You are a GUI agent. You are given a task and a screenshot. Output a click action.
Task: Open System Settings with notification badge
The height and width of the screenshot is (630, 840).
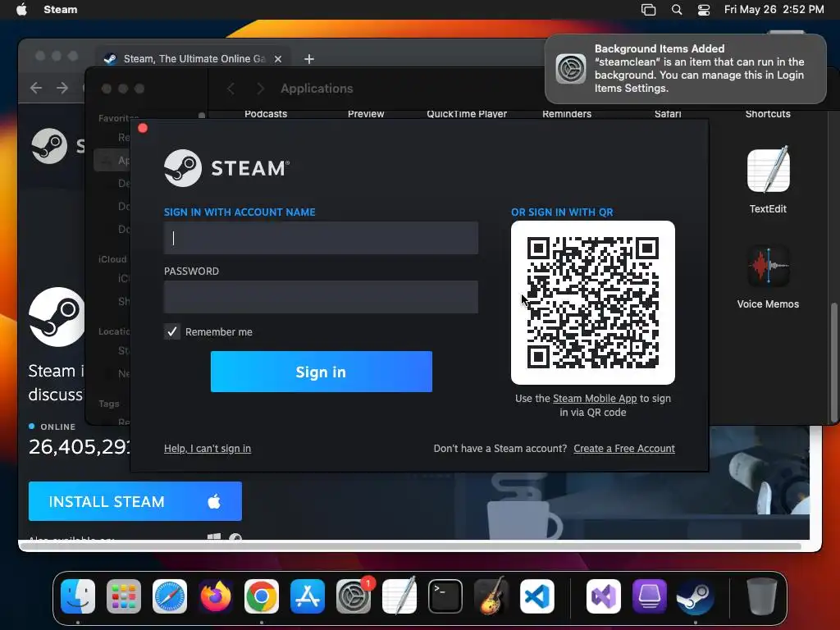(354, 596)
